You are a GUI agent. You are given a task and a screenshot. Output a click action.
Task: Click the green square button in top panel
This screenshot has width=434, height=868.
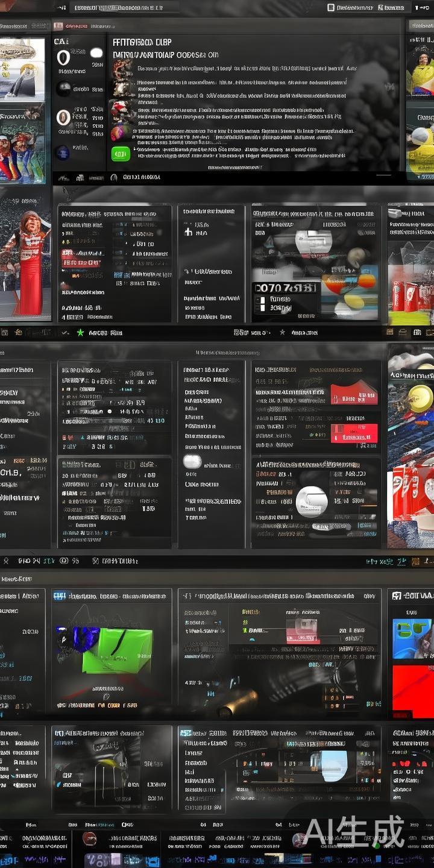coord(121,154)
